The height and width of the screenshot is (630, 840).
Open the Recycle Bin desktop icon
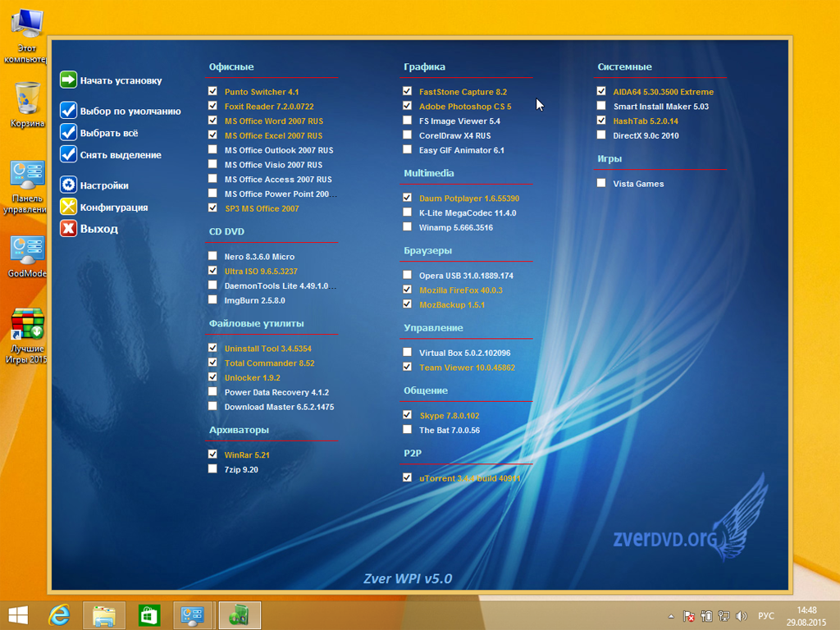[x=27, y=102]
